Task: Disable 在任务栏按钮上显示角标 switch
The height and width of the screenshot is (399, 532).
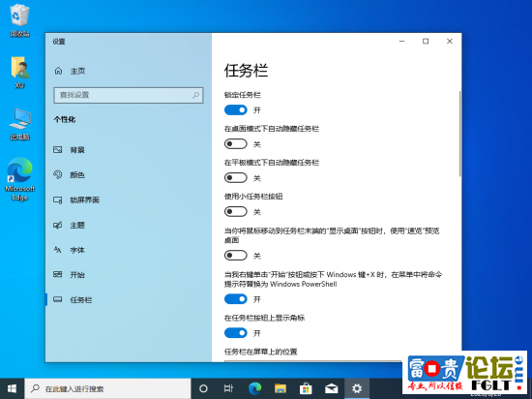Action: coord(236,333)
